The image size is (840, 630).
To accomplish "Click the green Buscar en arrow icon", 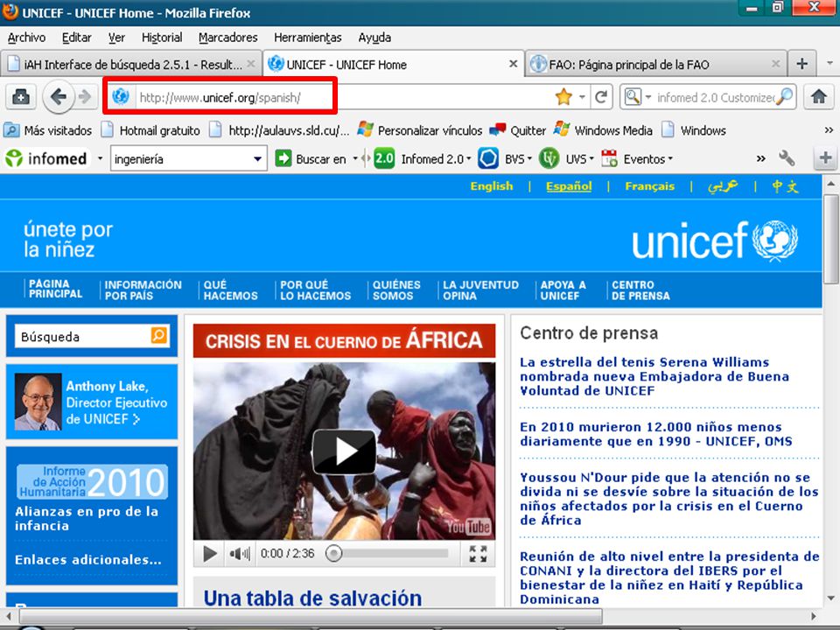I will pos(283,158).
